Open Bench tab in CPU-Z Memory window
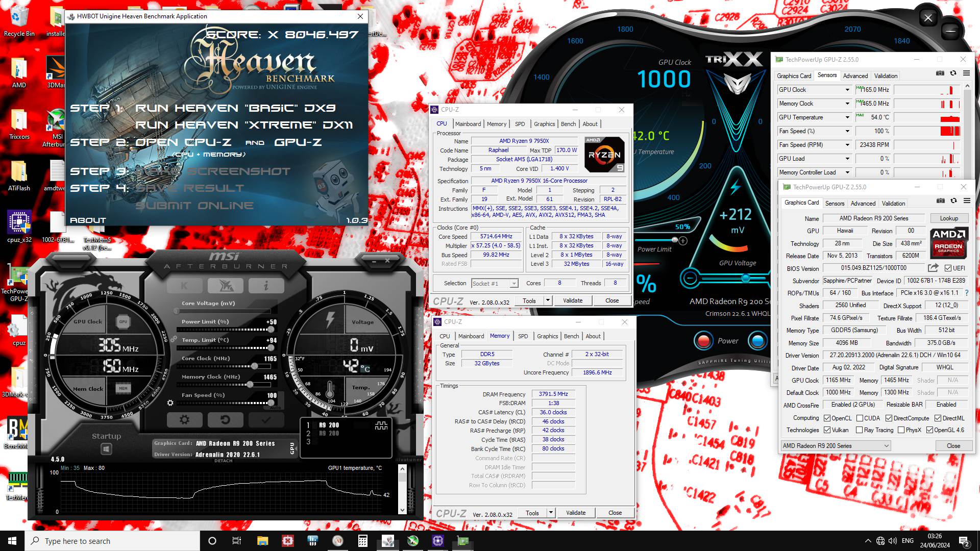Viewport: 980px width, 551px height. [x=571, y=336]
